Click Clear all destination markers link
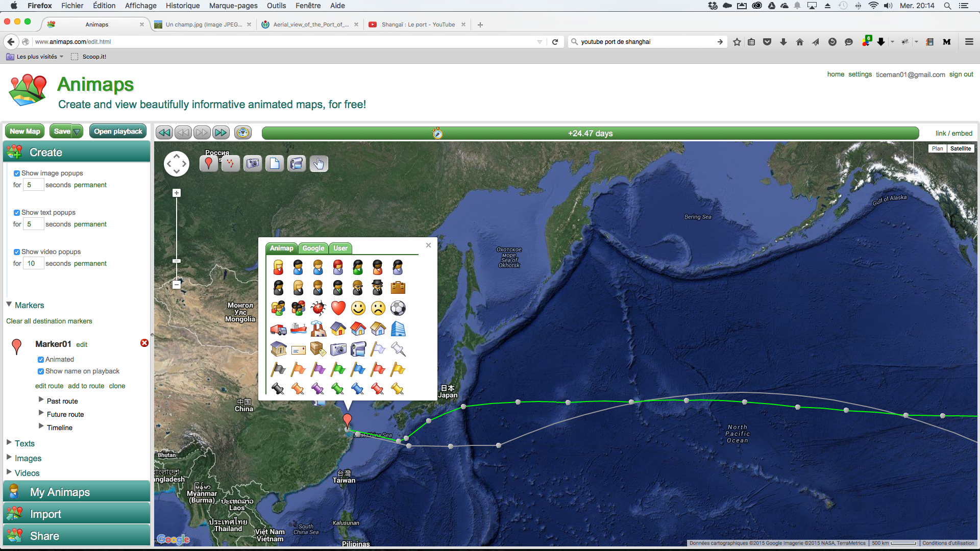Image resolution: width=980 pixels, height=551 pixels. coord(49,321)
